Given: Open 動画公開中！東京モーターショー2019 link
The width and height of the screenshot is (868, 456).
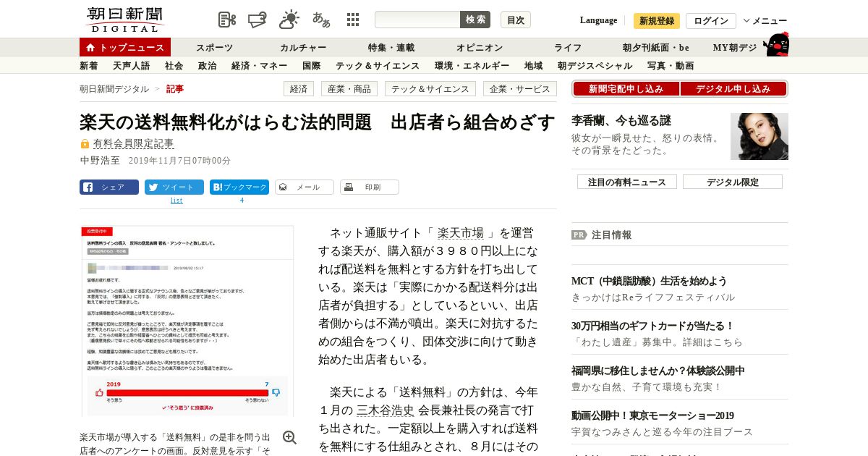Looking at the screenshot, I should pyautogui.click(x=652, y=415).
